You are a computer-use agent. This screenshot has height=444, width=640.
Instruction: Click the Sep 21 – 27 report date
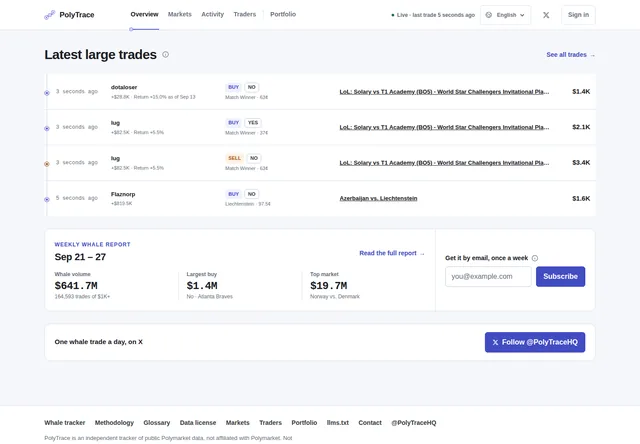80,257
